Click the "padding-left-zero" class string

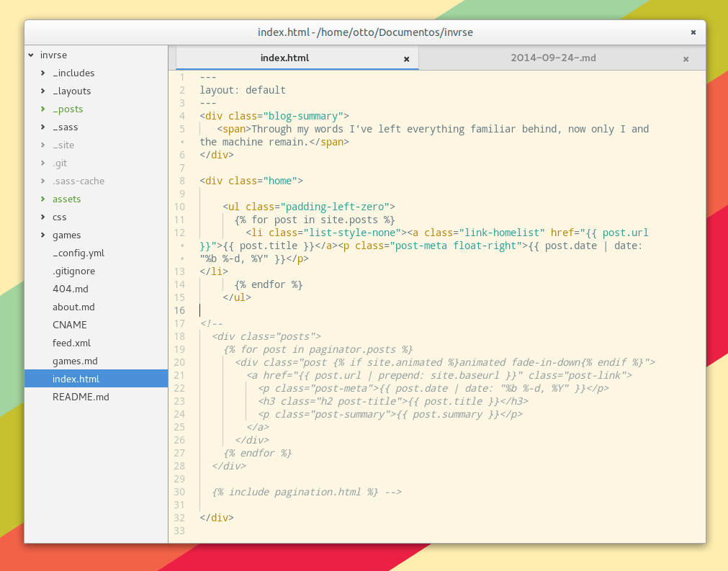(335, 207)
